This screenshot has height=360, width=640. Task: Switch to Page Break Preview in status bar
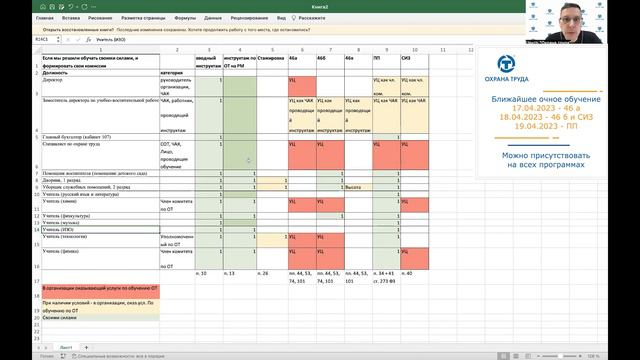[528, 356]
